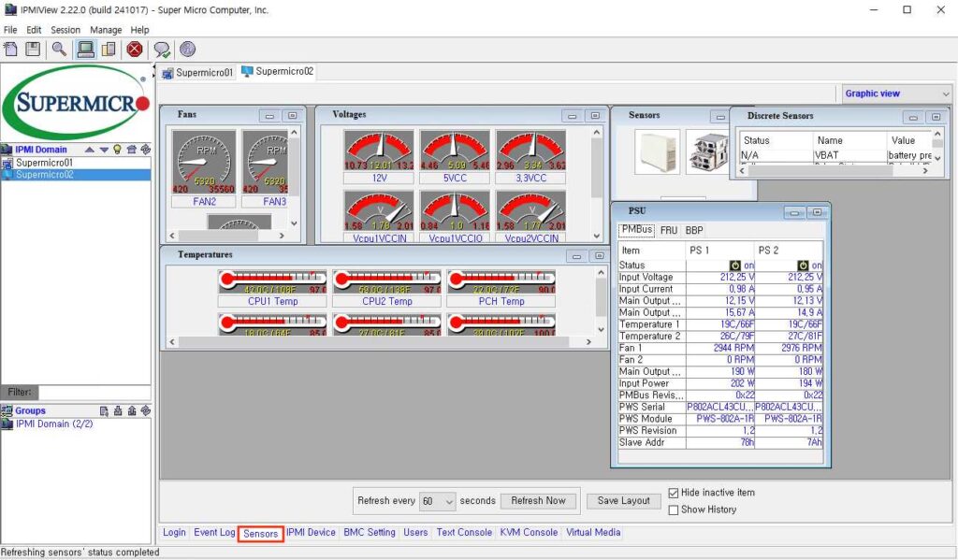The image size is (958, 560).
Task: Open the KVM Console tab
Action: [530, 533]
